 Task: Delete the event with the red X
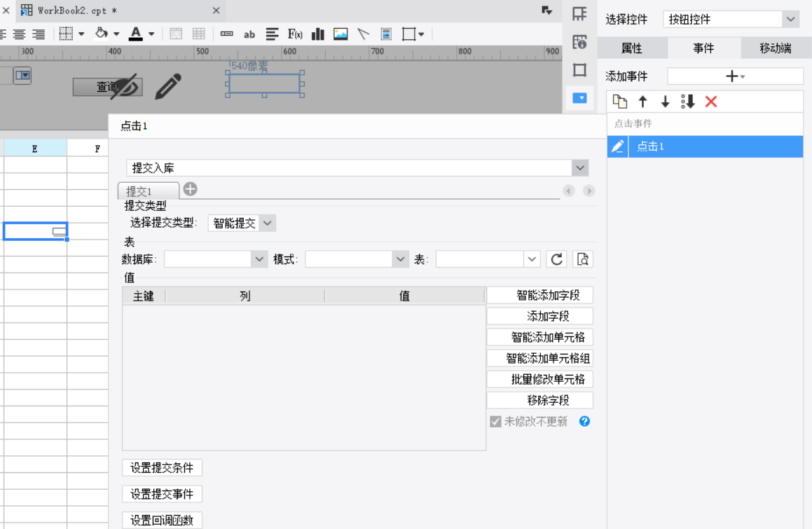[x=711, y=102]
